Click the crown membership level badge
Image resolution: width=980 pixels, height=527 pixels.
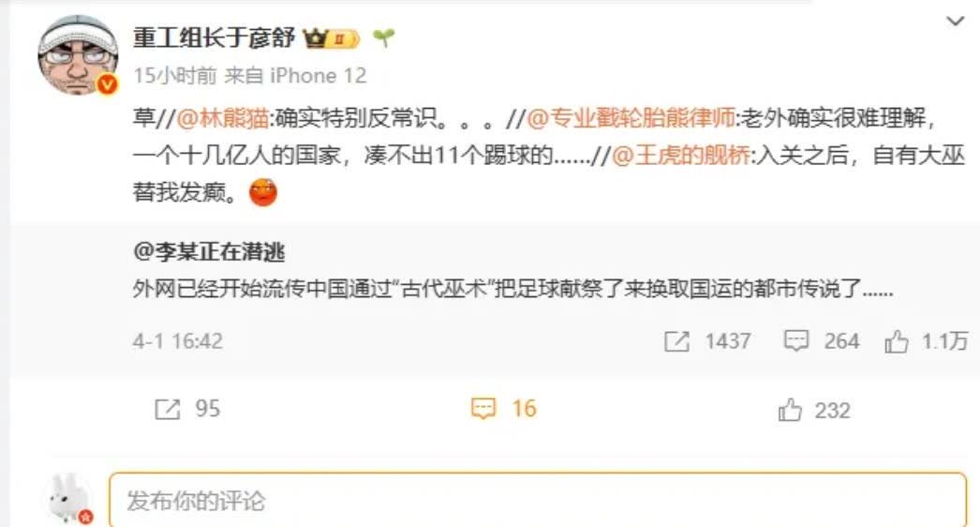pyautogui.click(x=331, y=38)
